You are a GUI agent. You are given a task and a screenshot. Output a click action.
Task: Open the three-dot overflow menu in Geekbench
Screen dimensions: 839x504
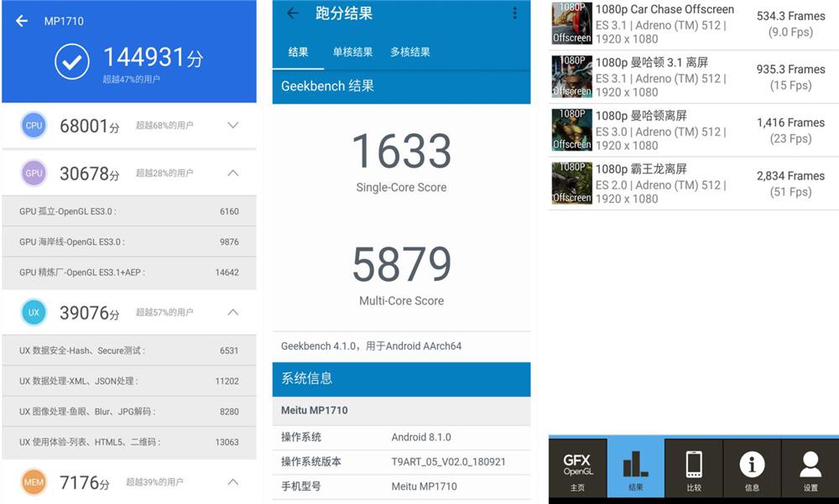click(x=514, y=13)
